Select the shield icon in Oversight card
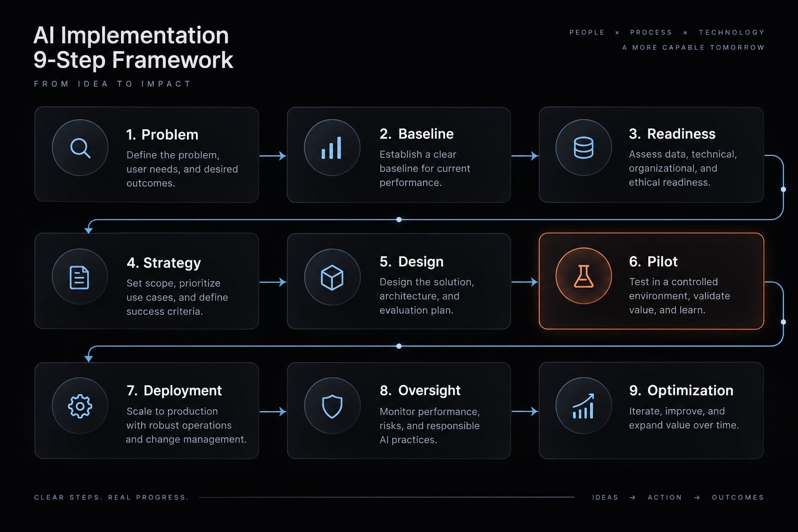798x532 pixels. [332, 406]
